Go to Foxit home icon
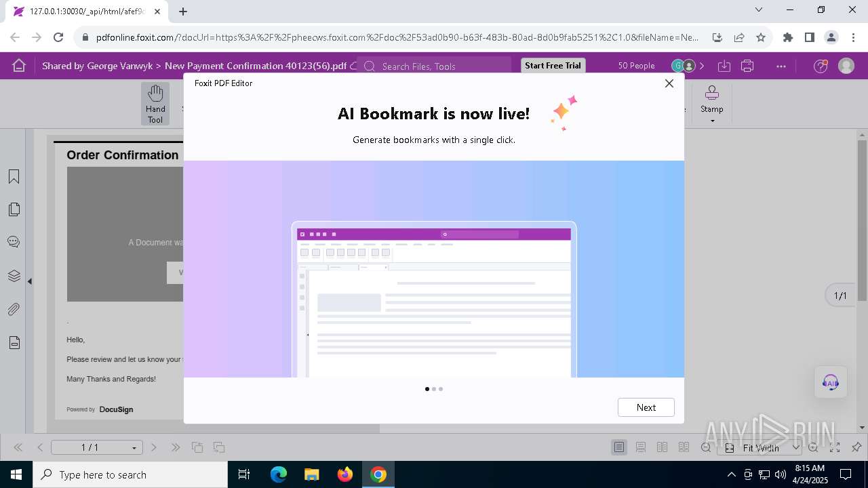Screen dimensions: 868x488 tap(19, 66)
